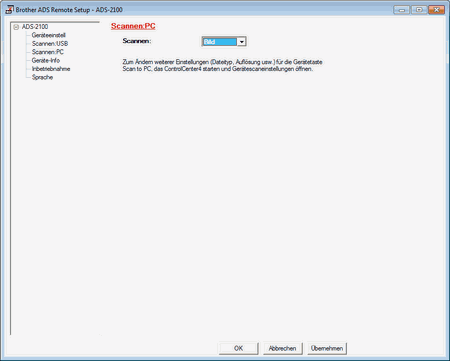450x361 pixels.
Task: Open the Scannen dropdown arrow
Action: 242,42
